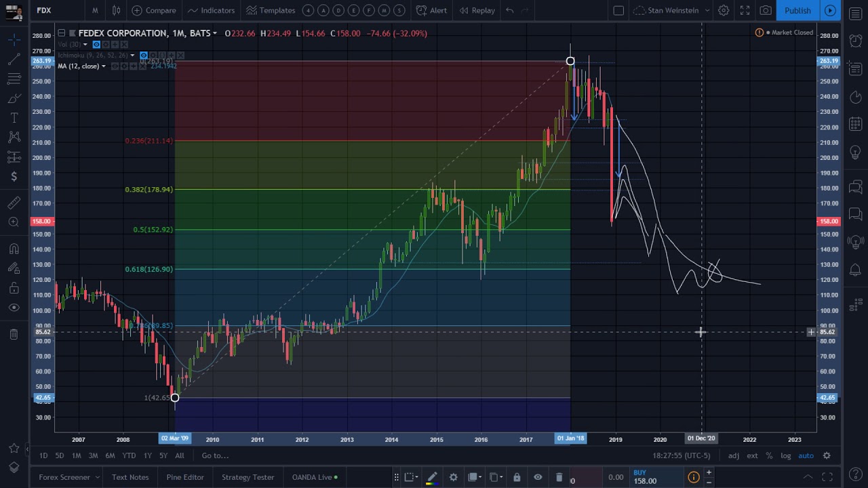Select the zoom in magnifier tool
The height and width of the screenshot is (488, 868).
(14, 222)
